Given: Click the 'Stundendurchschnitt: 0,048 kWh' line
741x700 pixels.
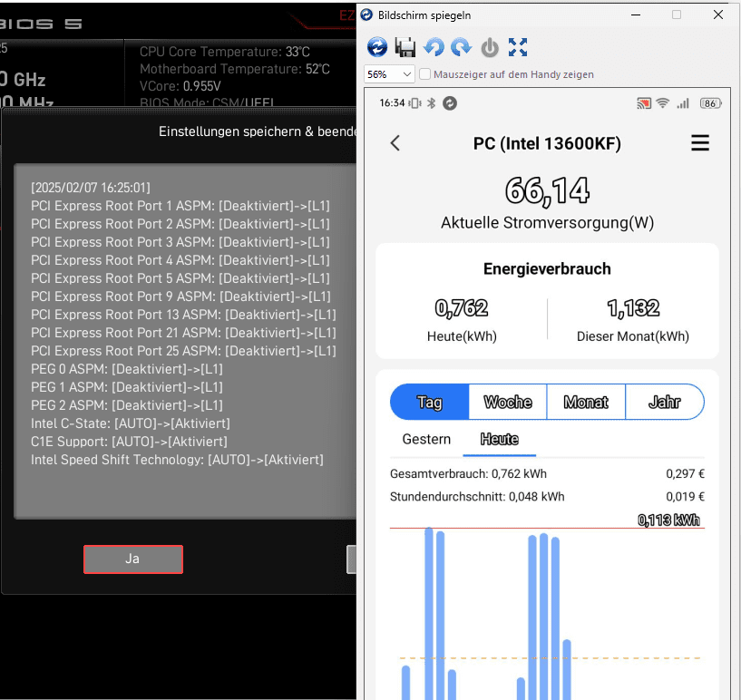Looking at the screenshot, I should tap(477, 496).
